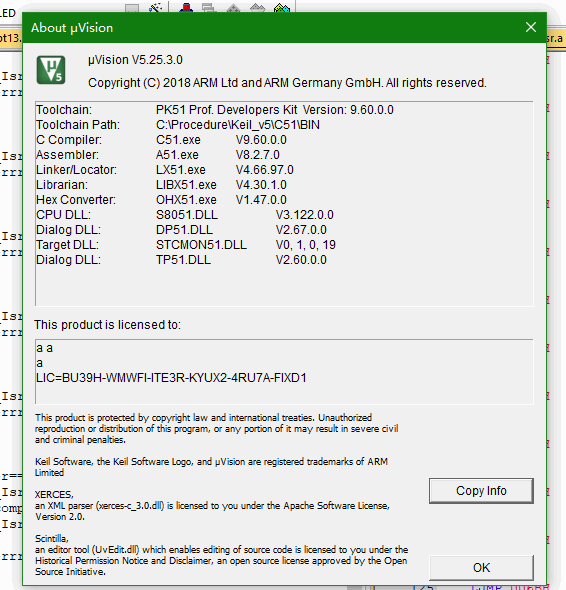Click target DLL version V0, 1, 0, 19
Screen dimensions: 566x590
pyautogui.click(x=306, y=245)
